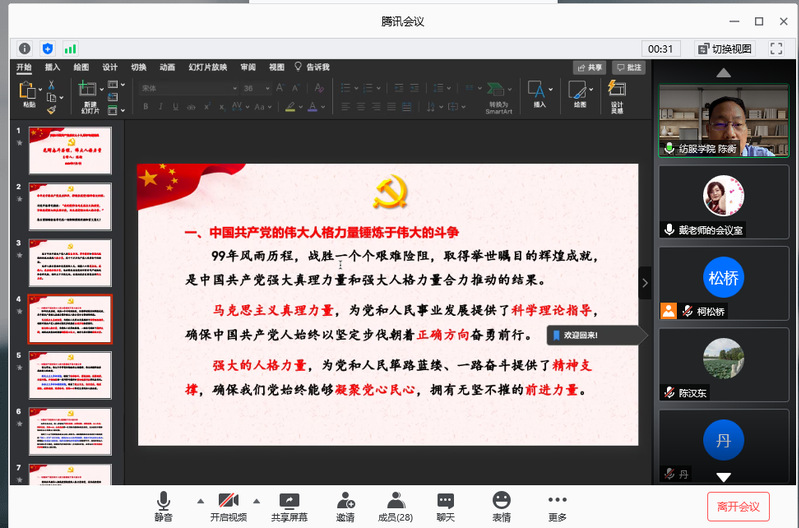The width and height of the screenshot is (799, 528).
Task: Click the 离开会议 button
Action: tap(738, 506)
